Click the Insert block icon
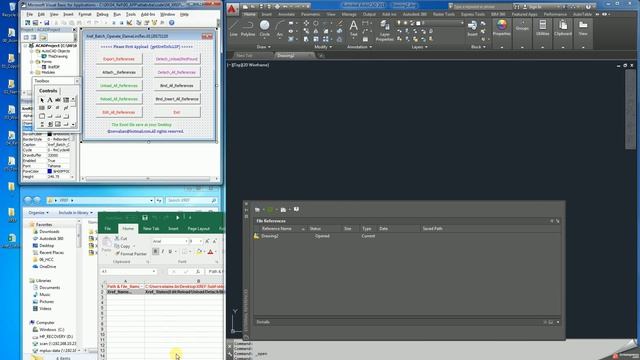Image resolution: width=640 pixels, height=360 pixels. (472, 28)
